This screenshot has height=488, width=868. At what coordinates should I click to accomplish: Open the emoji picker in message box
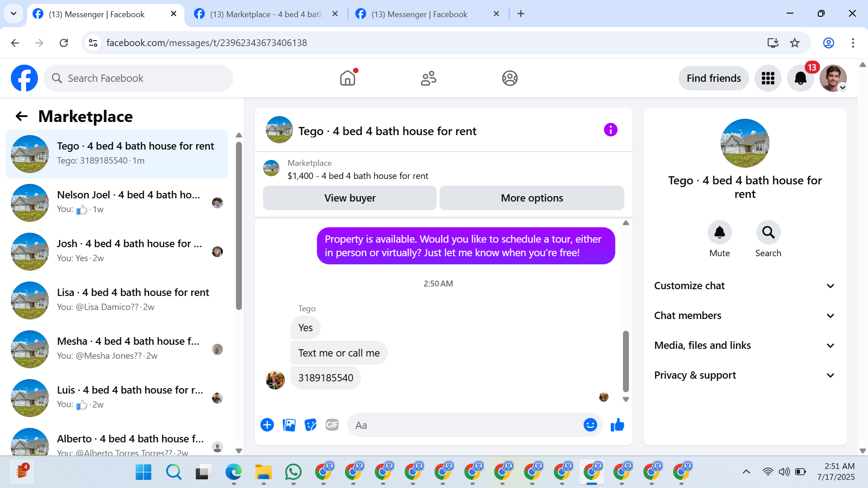pyautogui.click(x=590, y=425)
